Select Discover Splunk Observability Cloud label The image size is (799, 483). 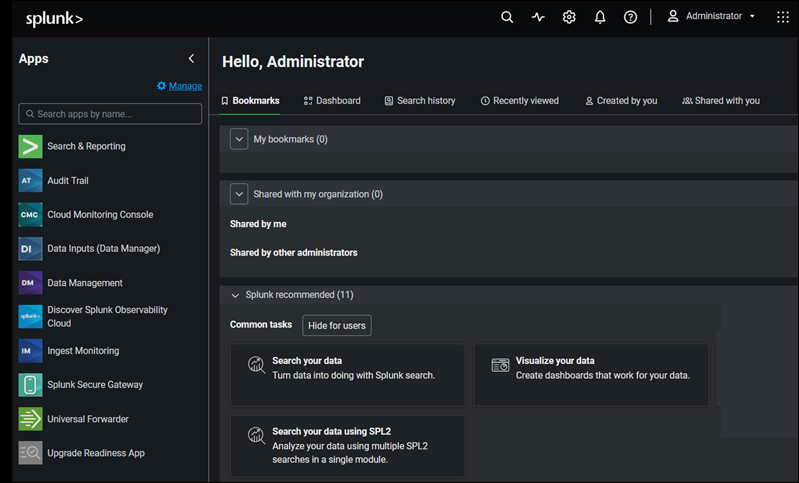[108, 316]
